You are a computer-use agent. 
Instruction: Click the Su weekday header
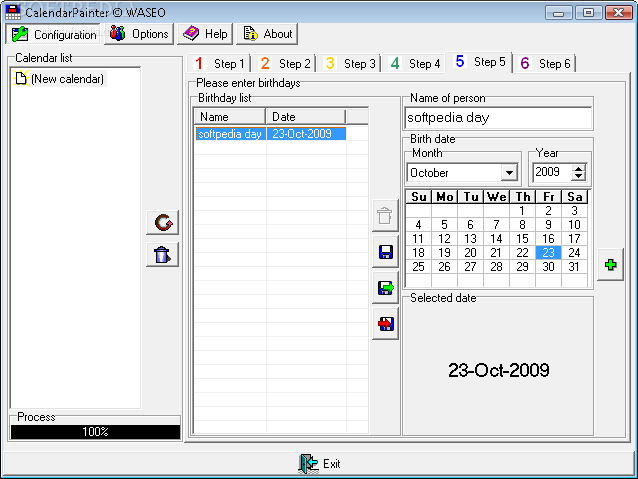(x=419, y=197)
